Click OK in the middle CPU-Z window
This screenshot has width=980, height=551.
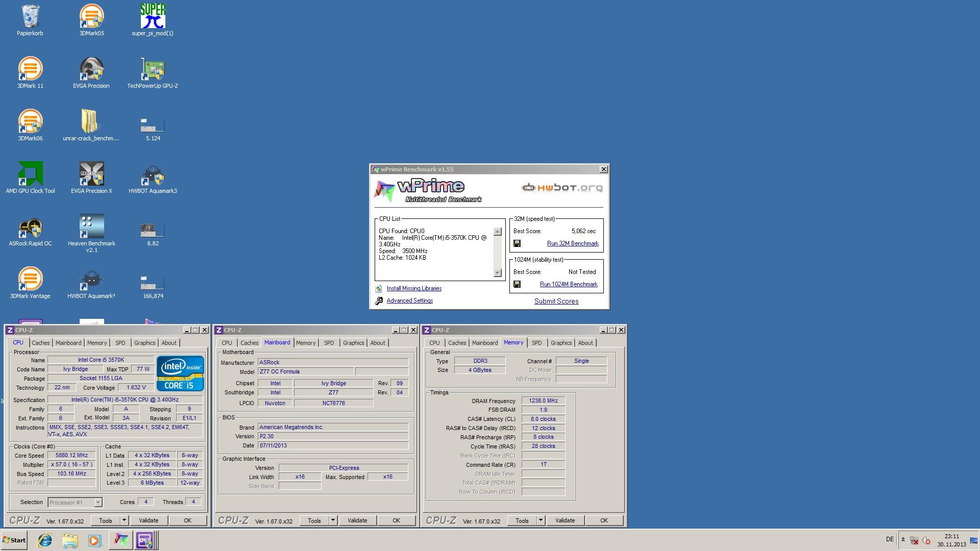[396, 521]
